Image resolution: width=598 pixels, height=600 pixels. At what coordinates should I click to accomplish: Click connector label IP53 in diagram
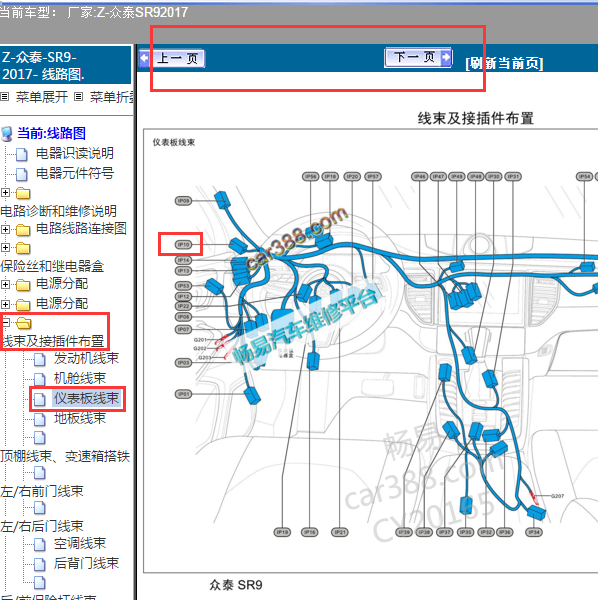tap(183, 286)
